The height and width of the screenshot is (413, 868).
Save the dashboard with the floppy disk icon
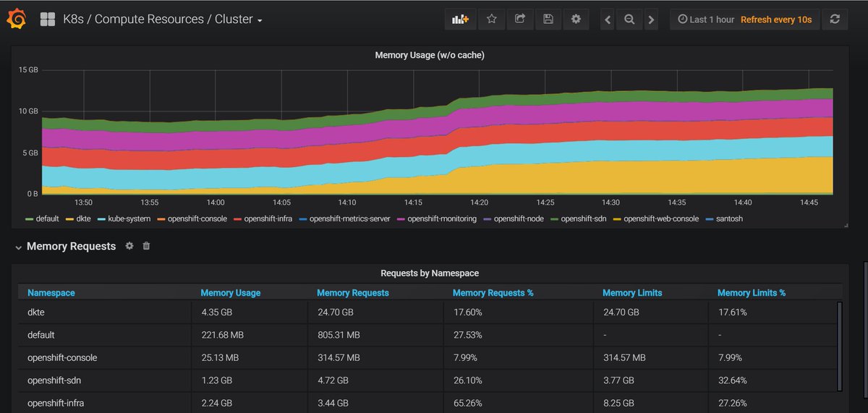coord(548,20)
